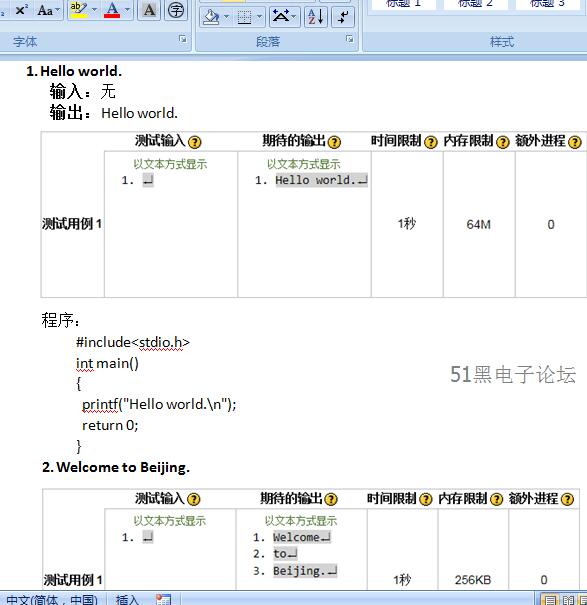Apply yellow text highlight color
This screenshot has height=605, width=587.
[x=79, y=10]
